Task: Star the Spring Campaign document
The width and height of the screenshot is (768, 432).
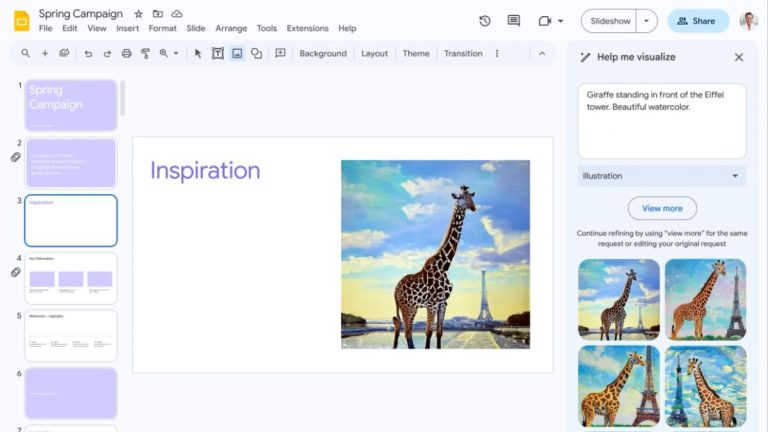Action: click(139, 14)
